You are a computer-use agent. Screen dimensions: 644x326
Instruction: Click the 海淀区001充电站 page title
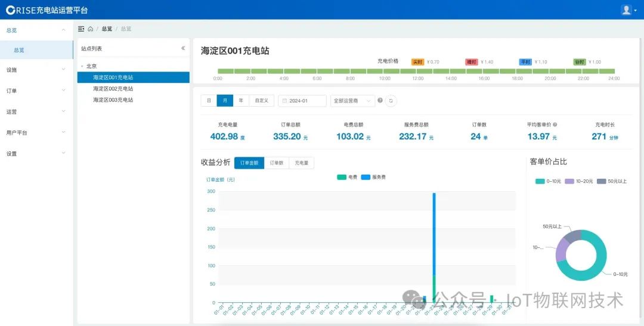(235, 51)
